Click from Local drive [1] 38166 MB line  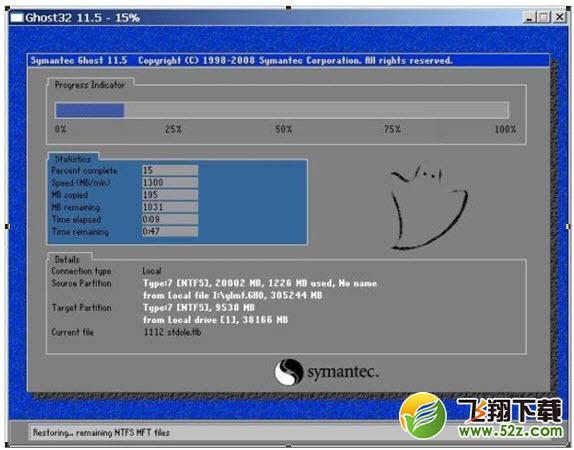click(216, 320)
